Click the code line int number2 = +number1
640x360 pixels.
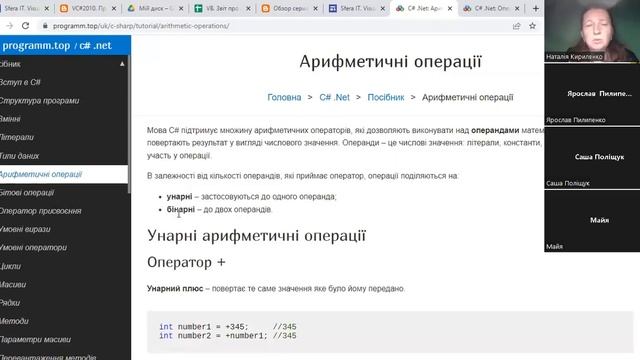pos(228,336)
